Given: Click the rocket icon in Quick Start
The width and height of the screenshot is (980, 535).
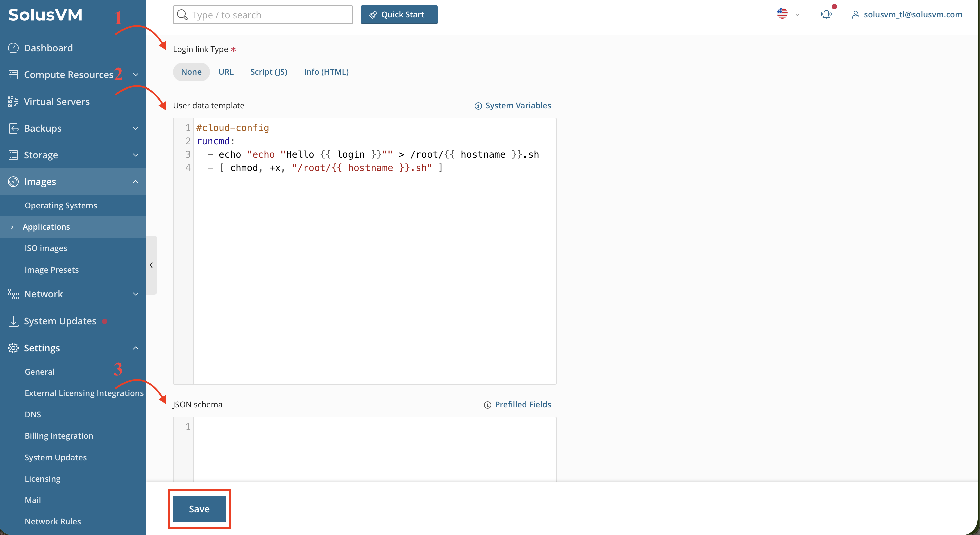Looking at the screenshot, I should (373, 15).
